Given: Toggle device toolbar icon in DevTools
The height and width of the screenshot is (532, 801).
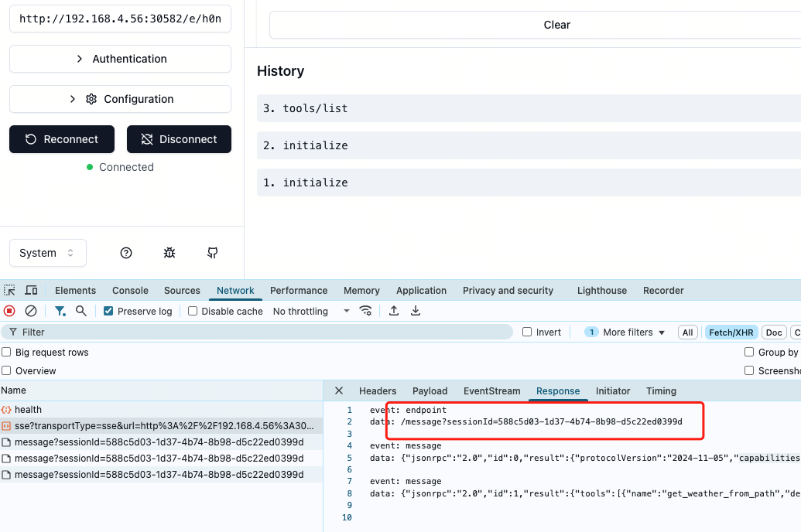Looking at the screenshot, I should 31,291.
